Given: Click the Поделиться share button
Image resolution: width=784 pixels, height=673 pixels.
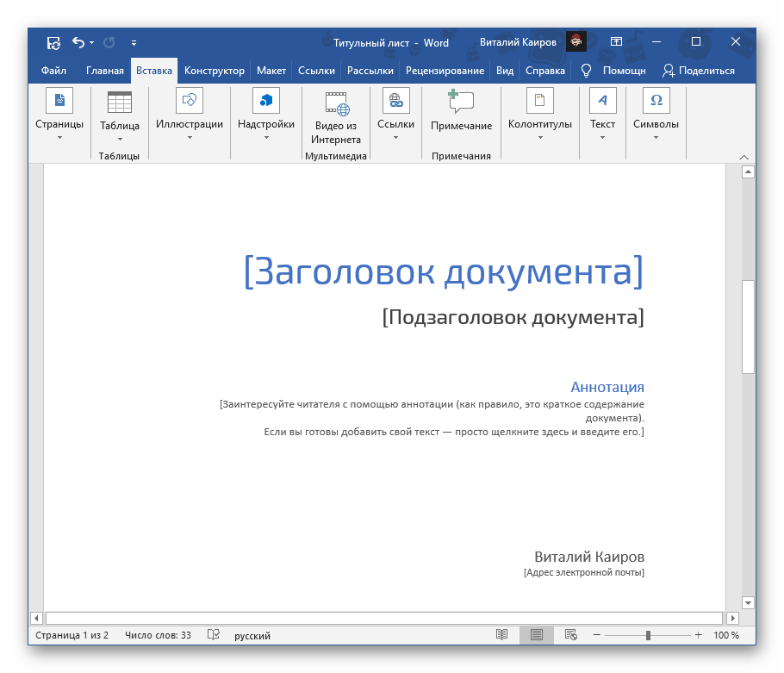Looking at the screenshot, I should [x=698, y=71].
